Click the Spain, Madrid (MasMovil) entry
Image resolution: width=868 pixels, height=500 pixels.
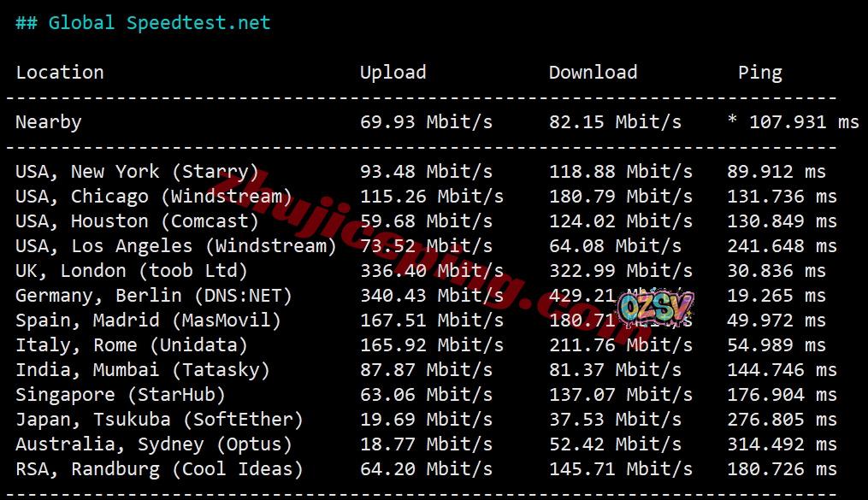click(x=148, y=321)
